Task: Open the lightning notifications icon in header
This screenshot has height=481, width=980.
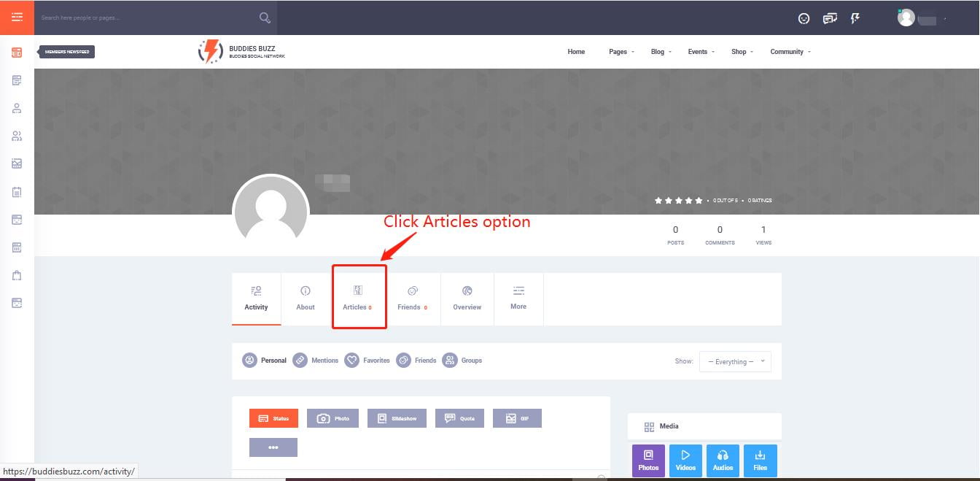Action: (855, 18)
